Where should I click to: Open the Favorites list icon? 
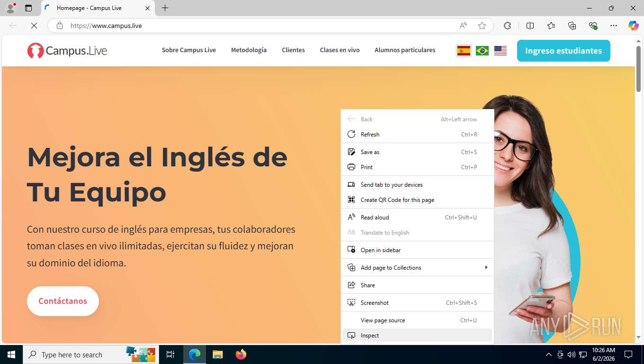pyautogui.click(x=551, y=26)
